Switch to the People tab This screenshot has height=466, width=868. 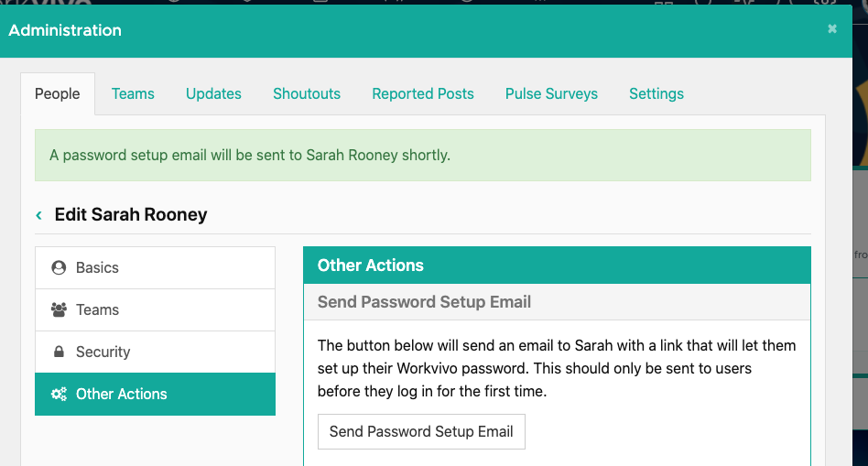click(58, 94)
